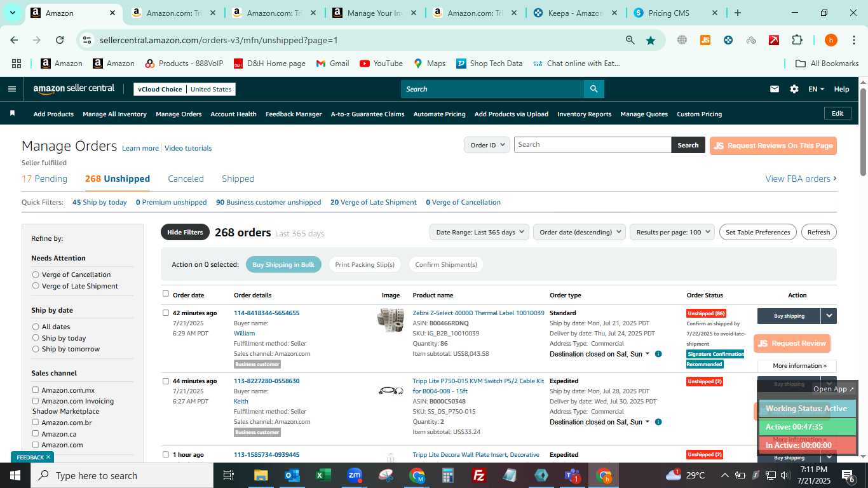Expand destination closed dropdown for Keith's order

(648, 422)
